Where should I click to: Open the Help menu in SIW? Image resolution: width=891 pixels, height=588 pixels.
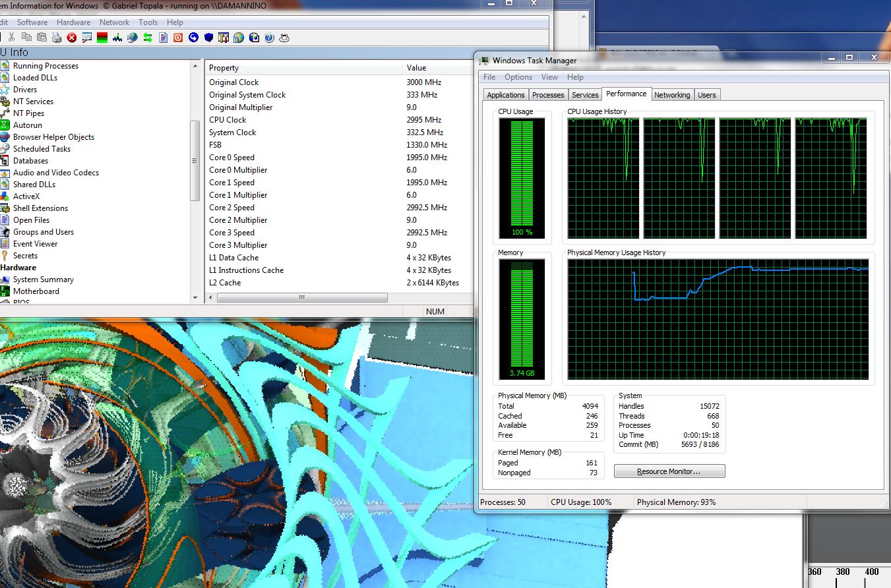[x=175, y=22]
